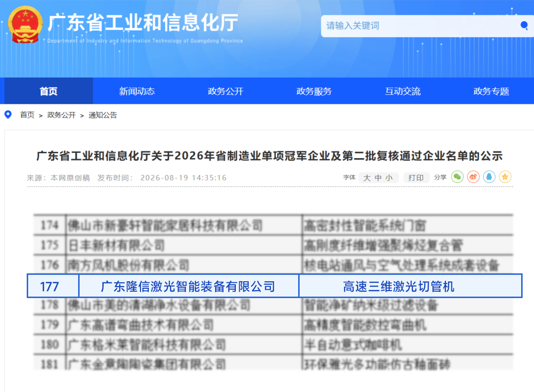
Task: Click the search magnifier icon
Action: tap(524, 26)
